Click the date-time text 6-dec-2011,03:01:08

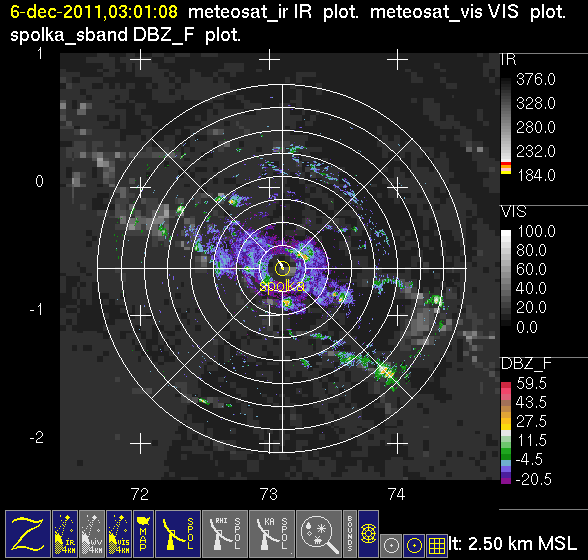94,12
